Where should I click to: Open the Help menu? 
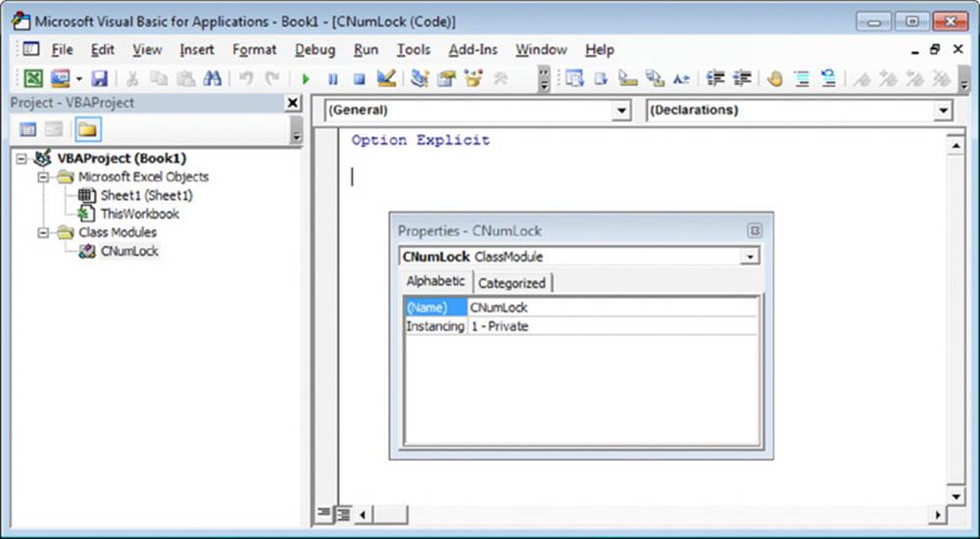(600, 49)
